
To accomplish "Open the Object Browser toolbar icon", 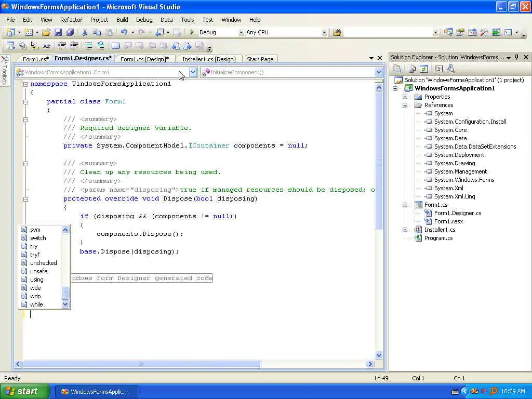I will [x=472, y=32].
